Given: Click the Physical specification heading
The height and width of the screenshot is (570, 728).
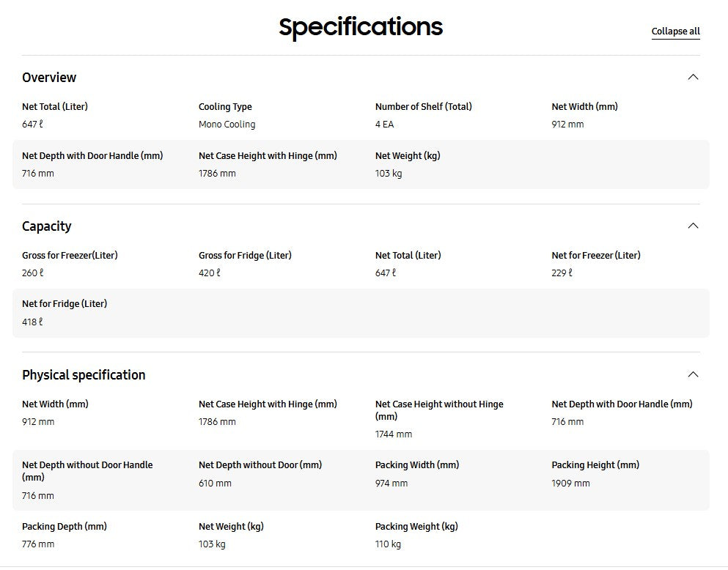Looking at the screenshot, I should (x=84, y=375).
